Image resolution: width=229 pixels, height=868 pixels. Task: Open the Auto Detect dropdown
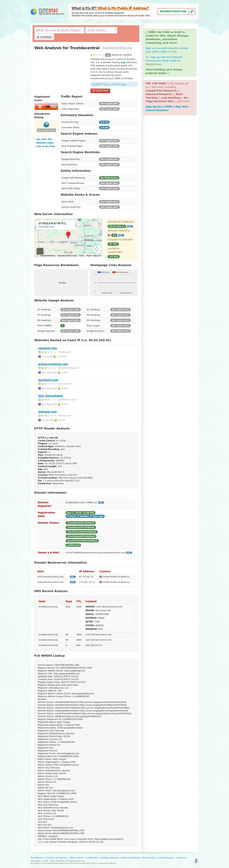(101, 30)
